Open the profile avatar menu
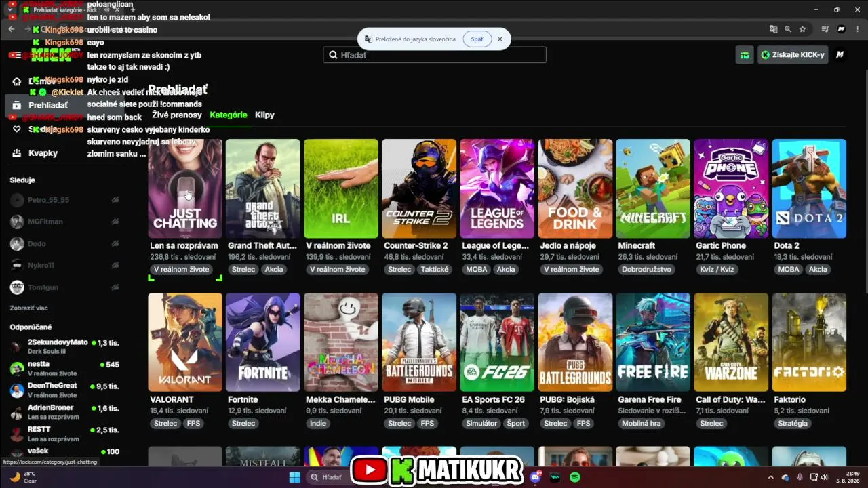The height and width of the screenshot is (488, 868). pos(840,55)
